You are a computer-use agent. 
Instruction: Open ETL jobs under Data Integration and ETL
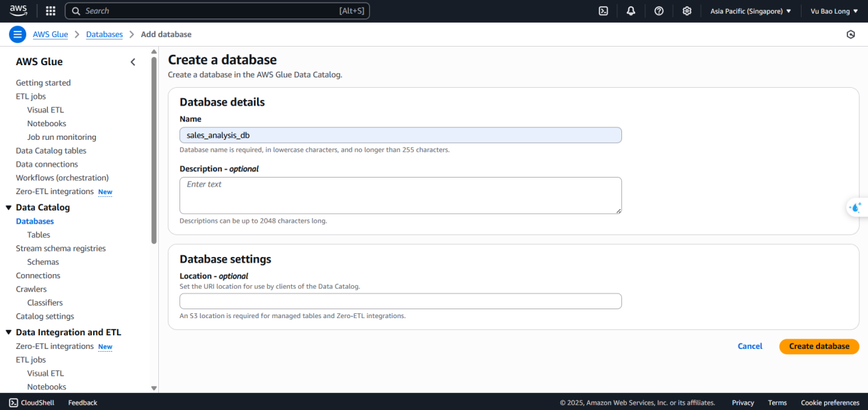coord(31,360)
